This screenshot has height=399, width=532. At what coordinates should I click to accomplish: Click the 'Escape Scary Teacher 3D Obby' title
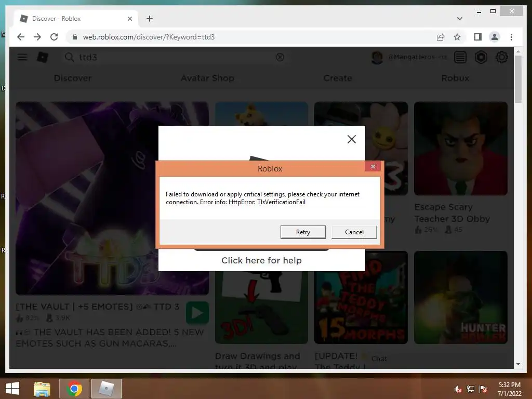coord(452,212)
